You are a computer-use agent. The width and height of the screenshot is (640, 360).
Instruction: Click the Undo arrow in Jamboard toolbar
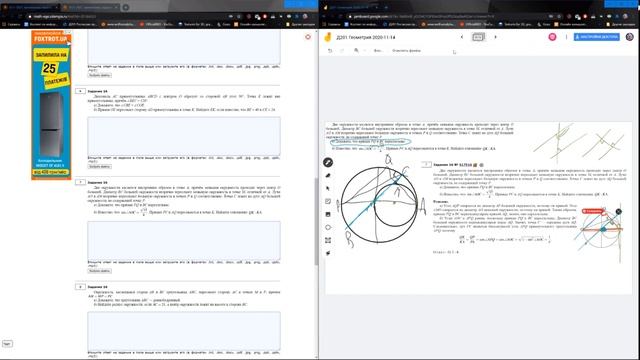(x=330, y=51)
